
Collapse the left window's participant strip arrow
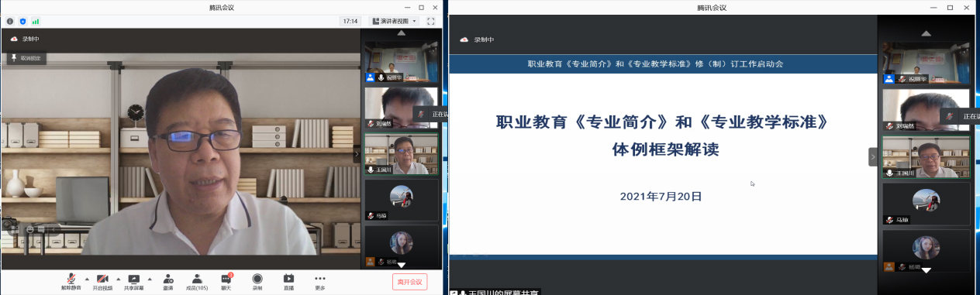click(x=357, y=153)
